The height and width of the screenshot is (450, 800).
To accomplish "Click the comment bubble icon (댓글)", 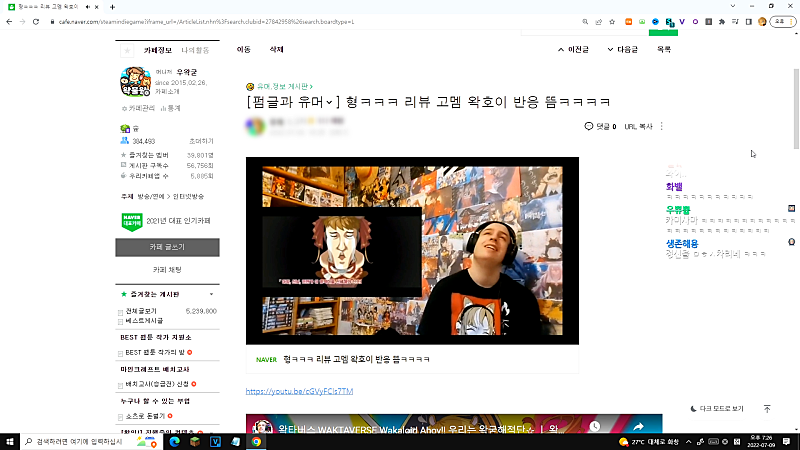I will [x=589, y=127].
